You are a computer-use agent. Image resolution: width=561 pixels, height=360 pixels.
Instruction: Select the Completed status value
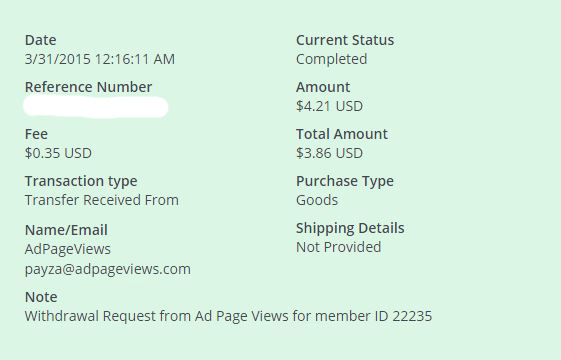coord(331,59)
